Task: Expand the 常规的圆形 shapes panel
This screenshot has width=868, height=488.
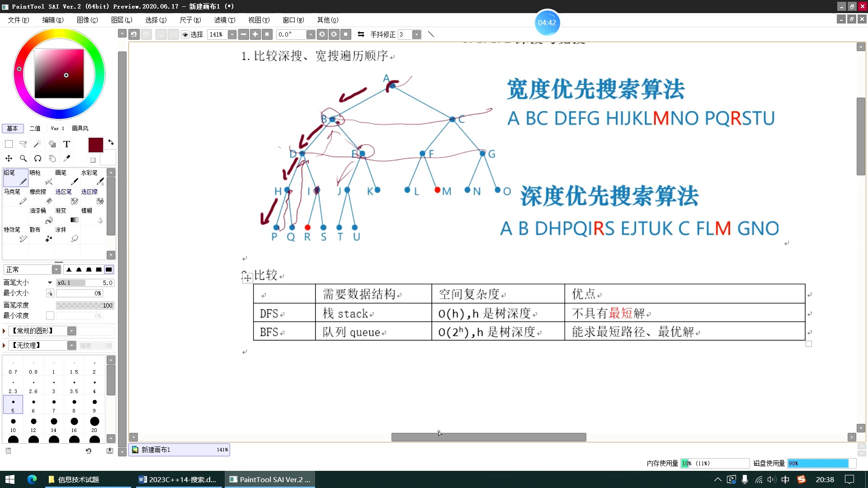Action: (x=5, y=331)
